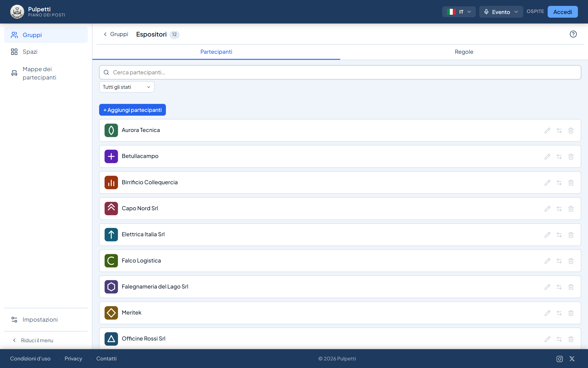Move Birrificio Collequercia with swap arrows icon

(x=559, y=183)
